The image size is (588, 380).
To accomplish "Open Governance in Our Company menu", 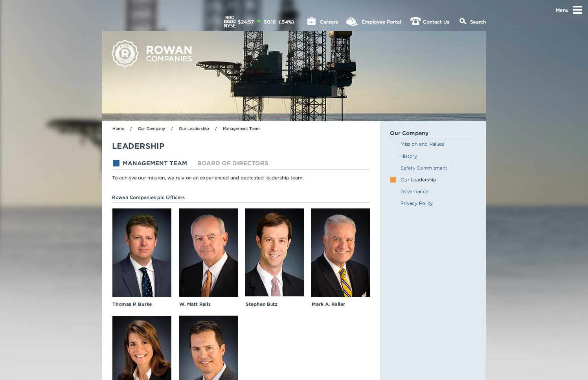I will [414, 192].
